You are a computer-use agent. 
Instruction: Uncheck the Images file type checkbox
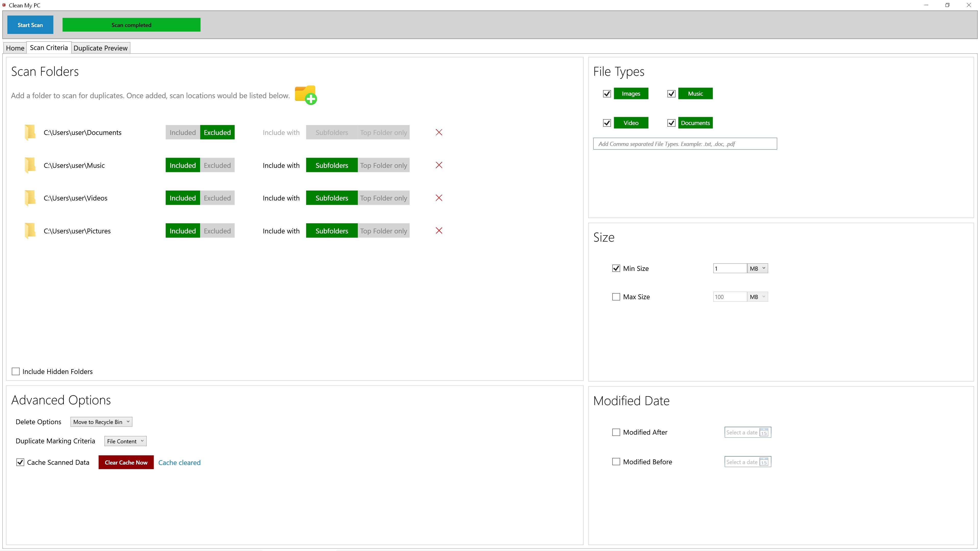click(607, 94)
